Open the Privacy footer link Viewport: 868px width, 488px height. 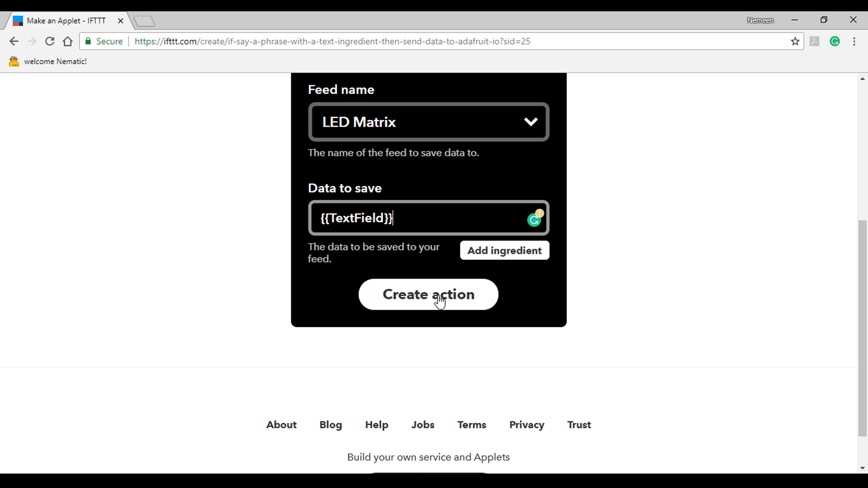(x=527, y=425)
